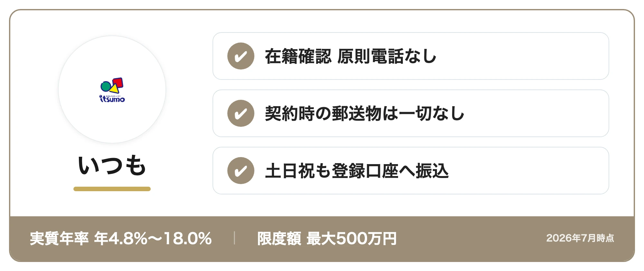Select the 契約時の郵送物は一切なし feature box
Viewport: 644px width, 271px height.
point(411,113)
